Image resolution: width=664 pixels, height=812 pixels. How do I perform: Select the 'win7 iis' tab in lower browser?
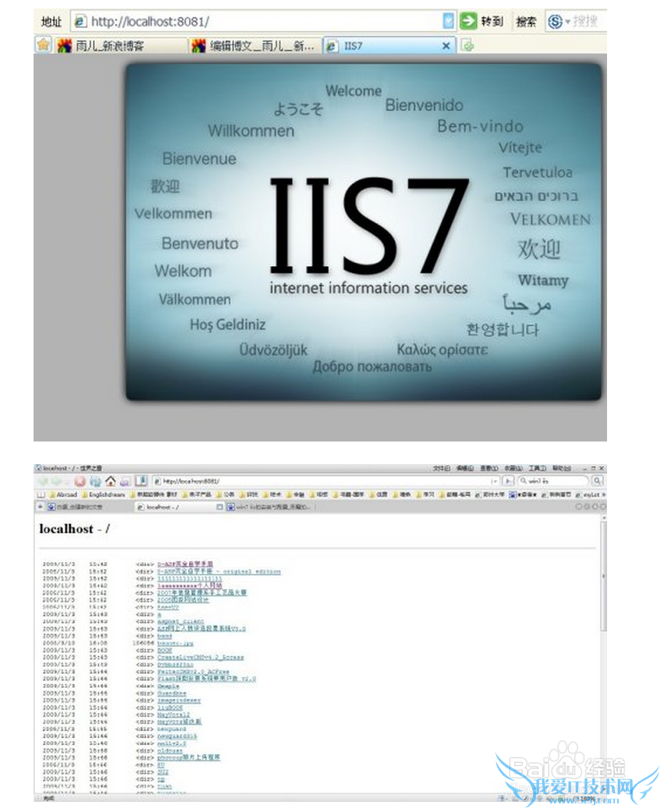point(269,507)
